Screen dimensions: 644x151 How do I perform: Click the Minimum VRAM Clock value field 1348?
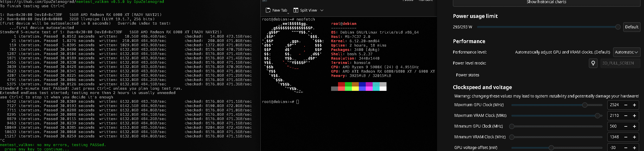point(614,137)
